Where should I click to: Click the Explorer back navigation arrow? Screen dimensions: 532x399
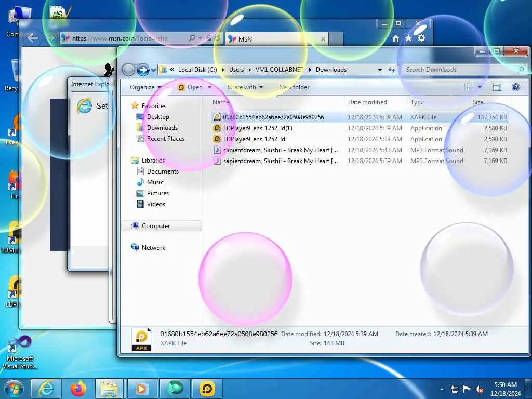click(129, 70)
